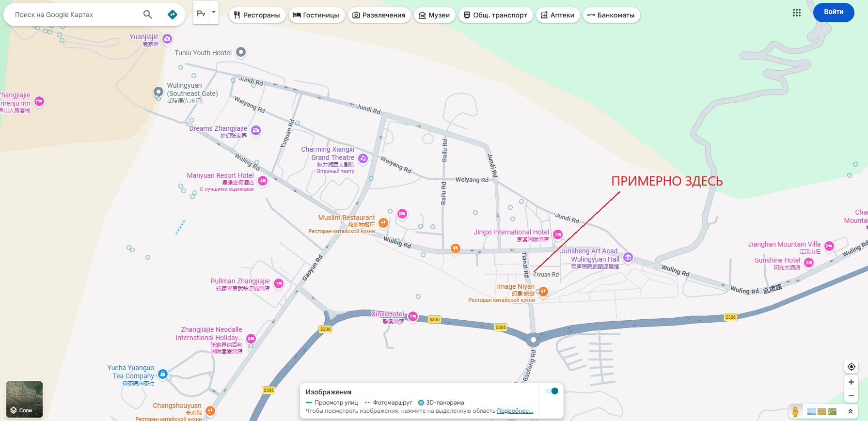Select the Zhangjiajie renju Inn hotel pin

(39, 101)
